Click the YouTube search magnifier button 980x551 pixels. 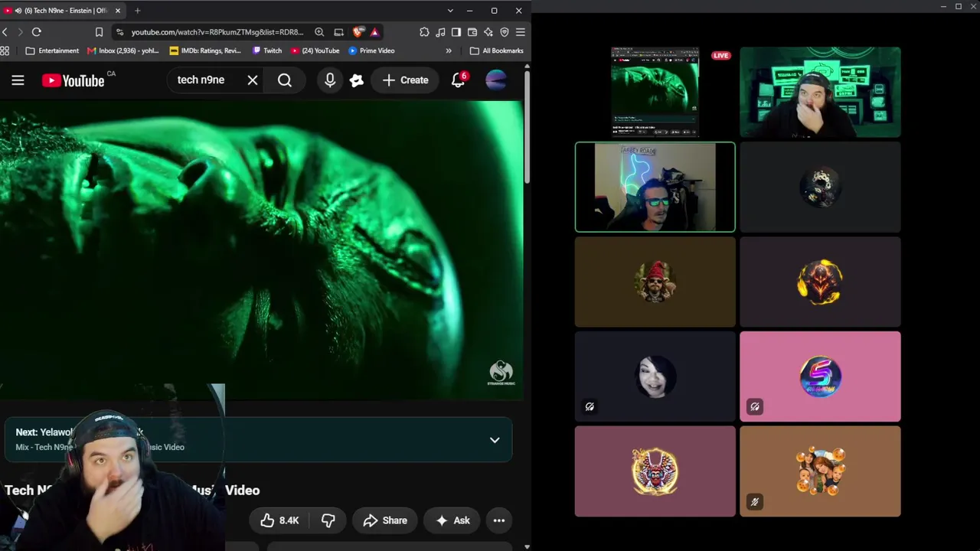click(x=285, y=80)
